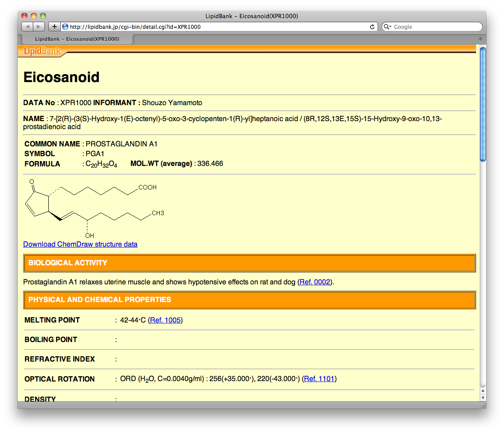Click the symbol value PGA1
The height and width of the screenshot is (433, 504).
pos(95,154)
